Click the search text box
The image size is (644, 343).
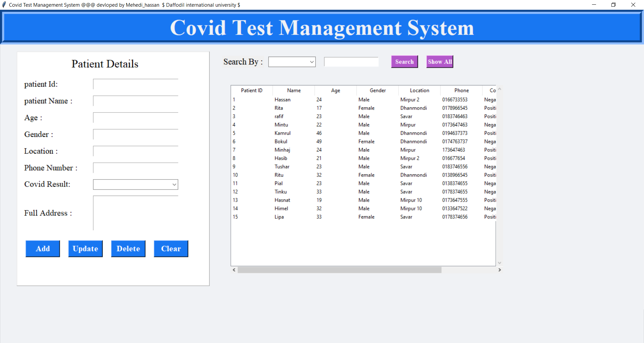coord(351,62)
